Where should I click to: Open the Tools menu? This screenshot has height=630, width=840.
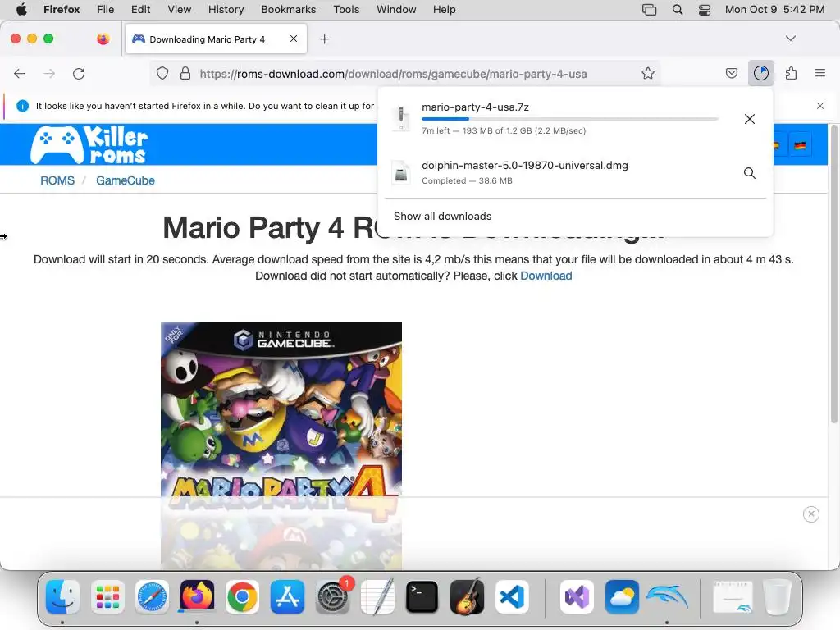[x=346, y=10]
